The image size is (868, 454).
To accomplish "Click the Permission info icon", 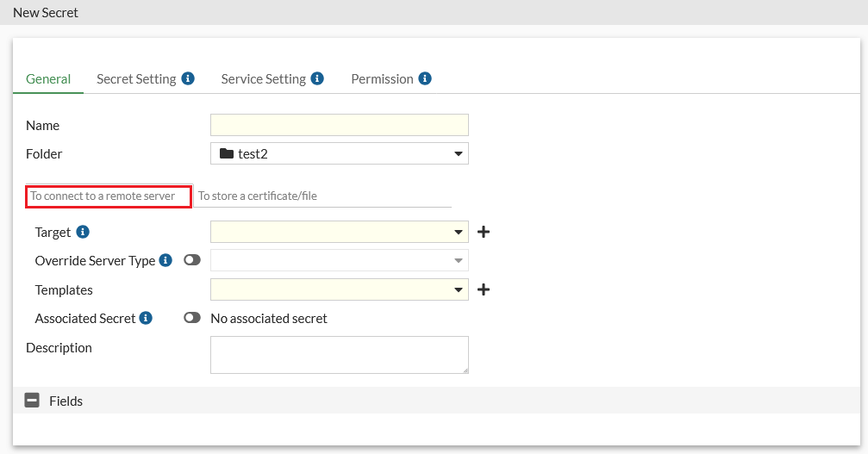I will pyautogui.click(x=425, y=78).
